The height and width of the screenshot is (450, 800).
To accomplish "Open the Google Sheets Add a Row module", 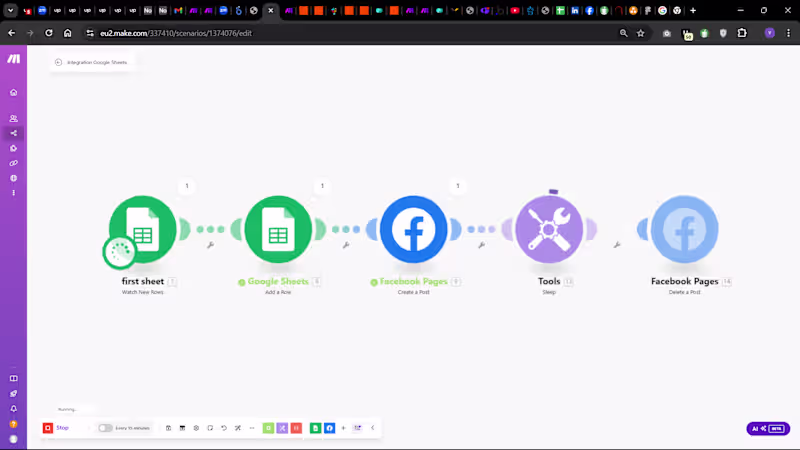I will [x=278, y=229].
